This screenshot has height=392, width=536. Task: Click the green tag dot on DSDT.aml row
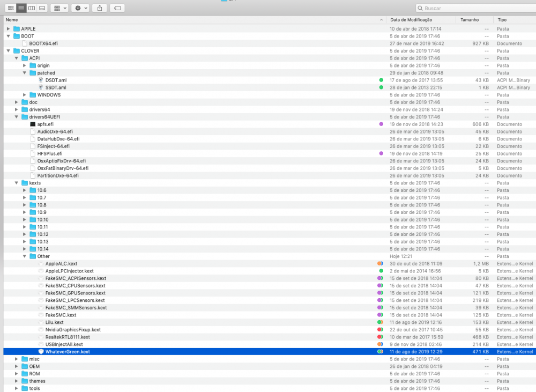point(381,80)
